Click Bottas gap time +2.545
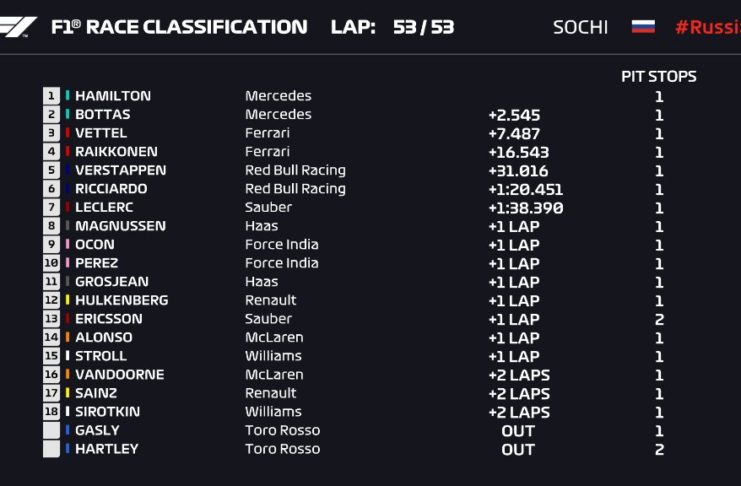This screenshot has height=486, width=741. pyautogui.click(x=514, y=115)
